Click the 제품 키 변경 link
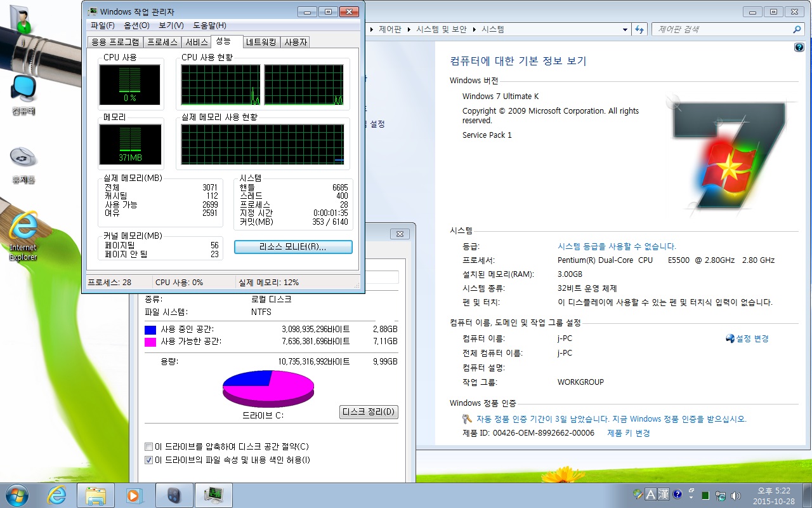Viewport: 812px width, 508px height. 629,433
